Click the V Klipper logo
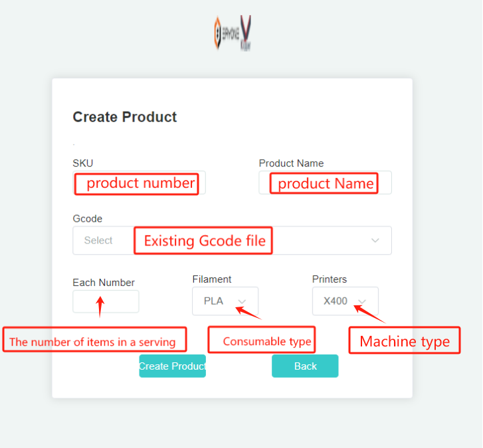Viewport: 483px width, 448px height. coord(246,33)
